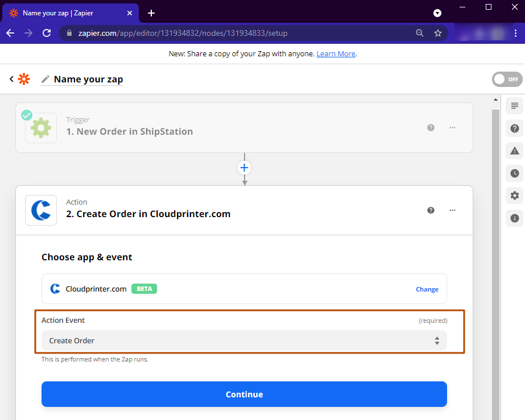The width and height of the screenshot is (525, 420).
Task: Click the tab search dropdown circle icon
Action: pyautogui.click(x=437, y=13)
